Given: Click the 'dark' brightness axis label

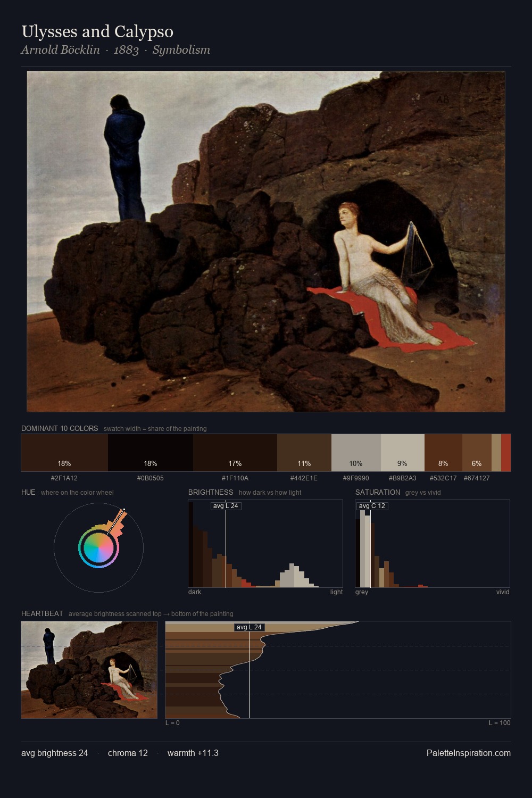Looking at the screenshot, I should coord(195,592).
